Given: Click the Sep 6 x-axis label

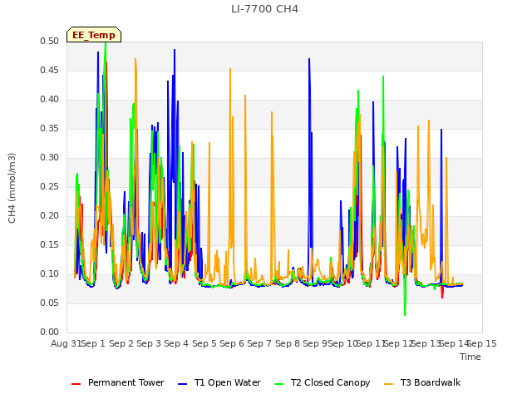Looking at the screenshot, I should tap(232, 343).
